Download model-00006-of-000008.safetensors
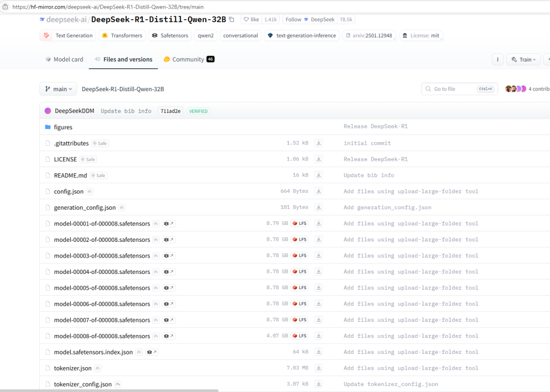The image size is (550, 392). [x=318, y=304]
